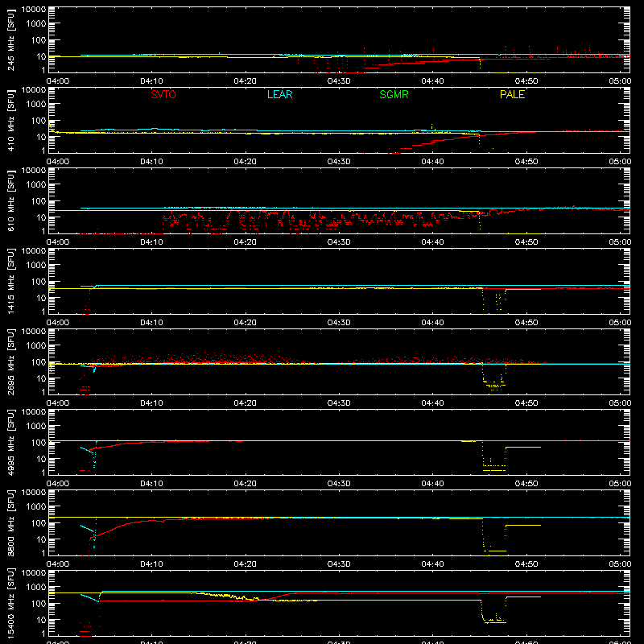644x644 pixels.
Task: Select the 410 MHz [SFU] axis title
Action: (11, 120)
